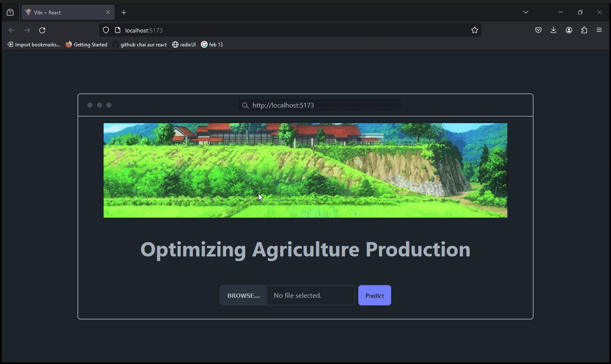Open the radixUI bookmark
611x364 pixels.
[184, 45]
